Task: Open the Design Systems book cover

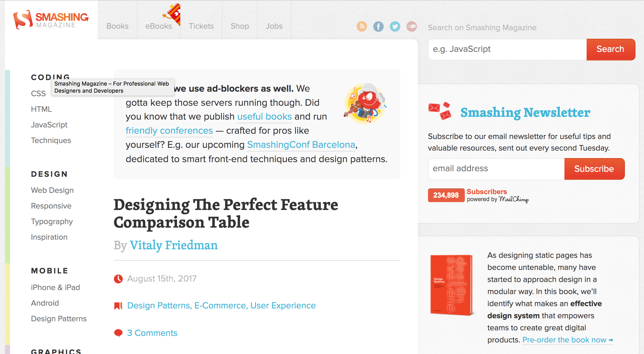Action: point(452,285)
